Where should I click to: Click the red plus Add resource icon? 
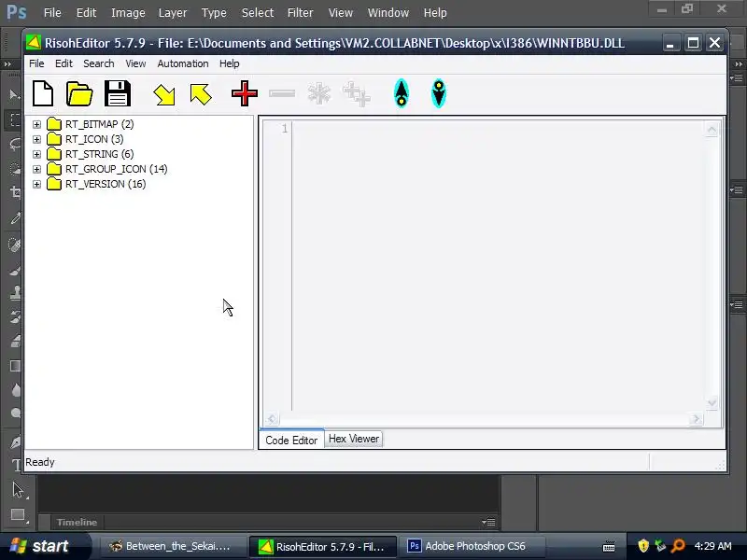click(x=245, y=93)
